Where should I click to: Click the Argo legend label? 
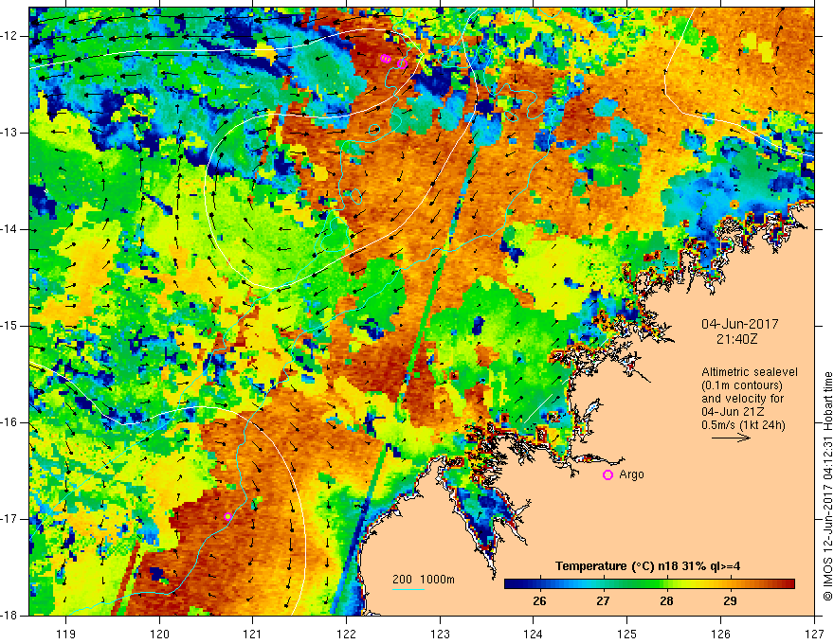631,474
